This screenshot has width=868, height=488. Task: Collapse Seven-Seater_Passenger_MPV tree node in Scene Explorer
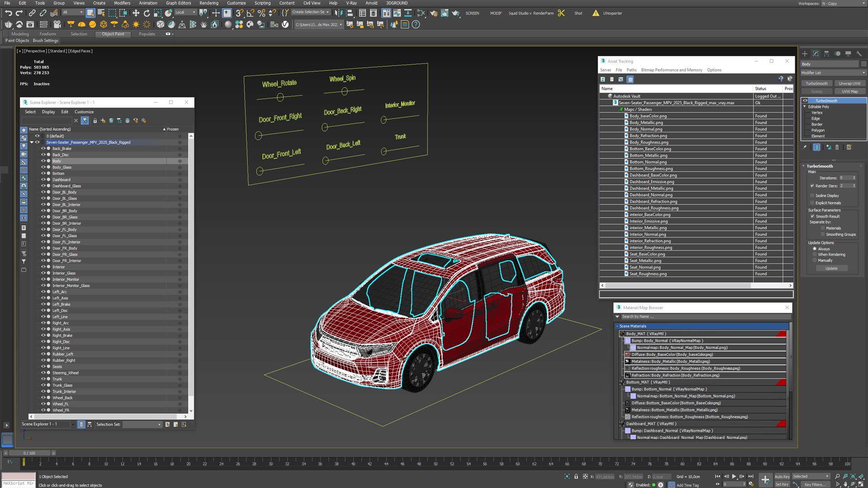pos(32,142)
